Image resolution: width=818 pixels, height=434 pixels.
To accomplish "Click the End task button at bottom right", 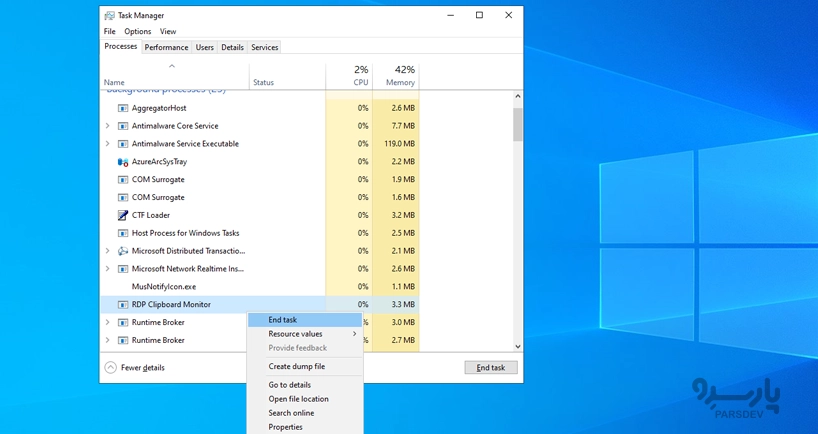I will point(491,367).
